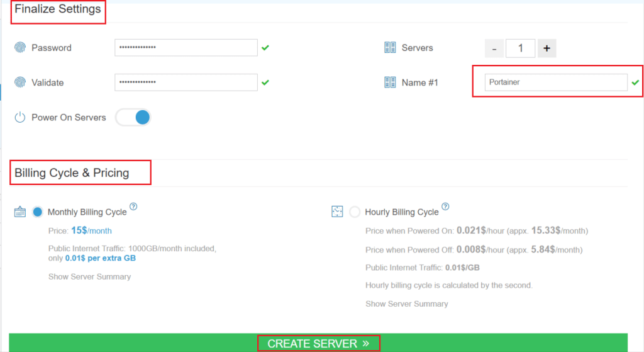The height and width of the screenshot is (352, 644).
Task: Click the Monthly Billing Cycle label
Action: tap(87, 212)
